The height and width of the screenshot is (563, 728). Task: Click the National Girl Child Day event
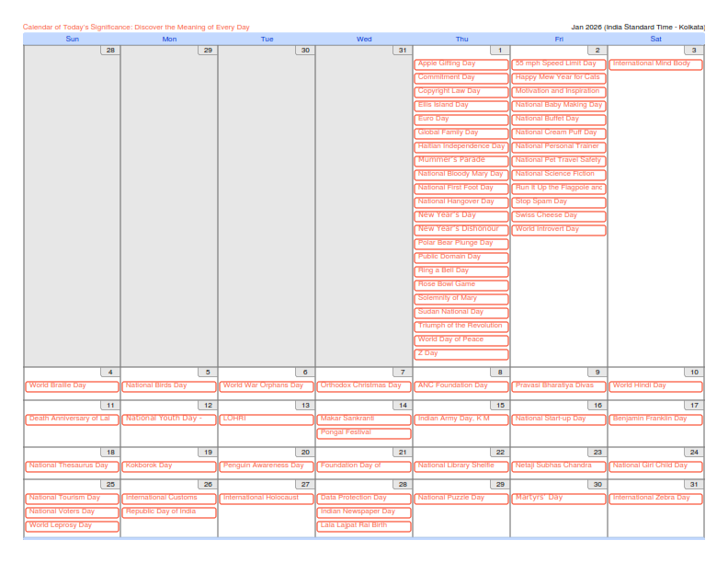coord(655,465)
